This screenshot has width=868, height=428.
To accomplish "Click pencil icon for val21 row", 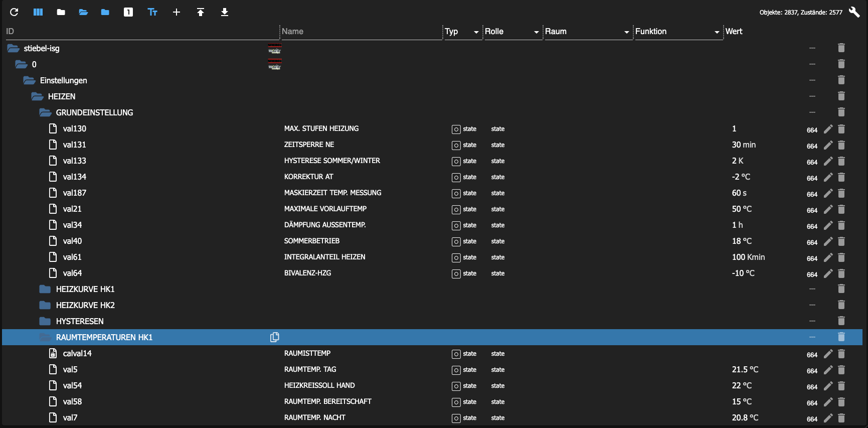I will pos(828,209).
